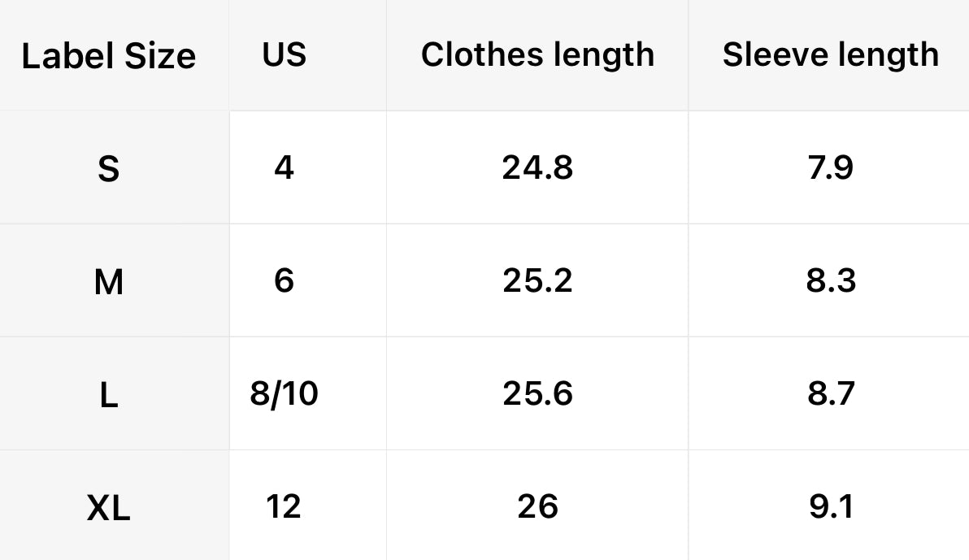This screenshot has height=560, width=969.
Task: Select the Sleeve length header
Action: (x=830, y=54)
